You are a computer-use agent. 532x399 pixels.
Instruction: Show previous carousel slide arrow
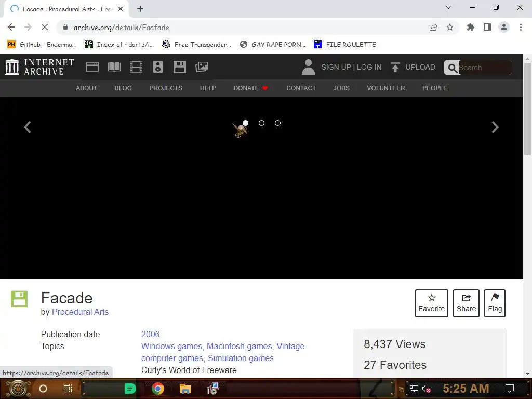[28, 127]
